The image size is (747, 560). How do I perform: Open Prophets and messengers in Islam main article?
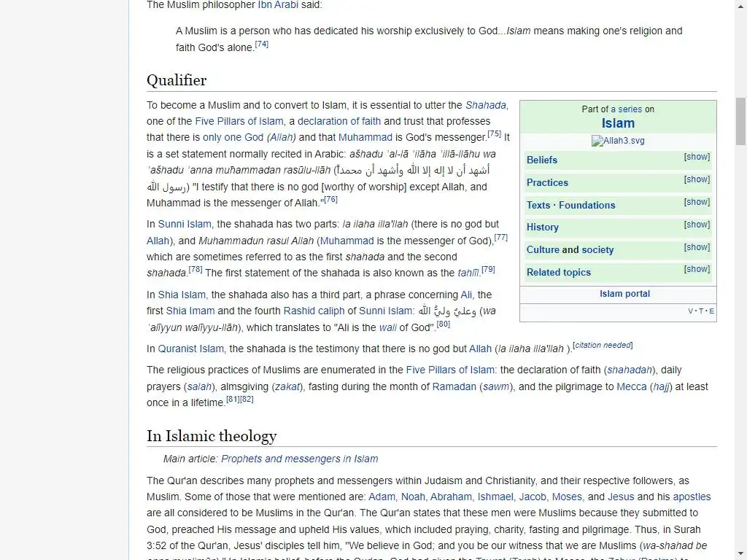(x=300, y=459)
